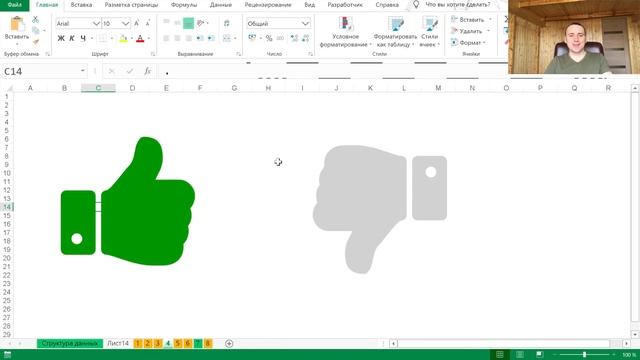
Task: Apply percent style format
Action: (x=269, y=38)
